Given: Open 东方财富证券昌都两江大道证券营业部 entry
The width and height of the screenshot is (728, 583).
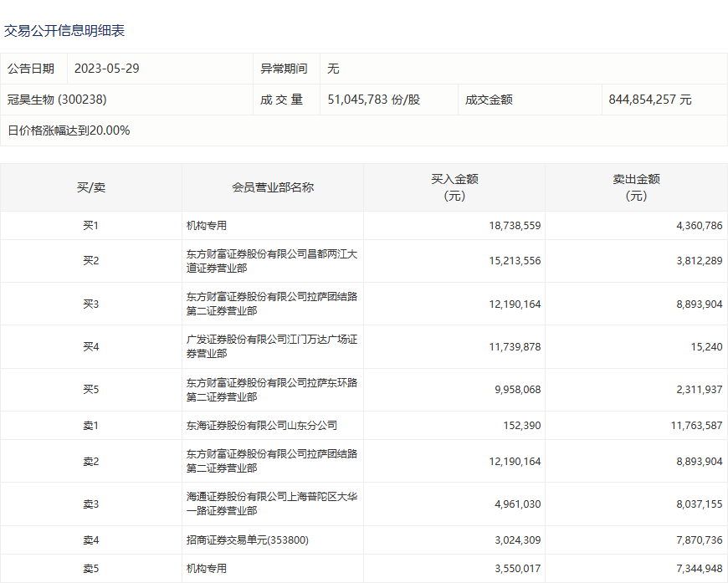Looking at the screenshot, I should [271, 261].
